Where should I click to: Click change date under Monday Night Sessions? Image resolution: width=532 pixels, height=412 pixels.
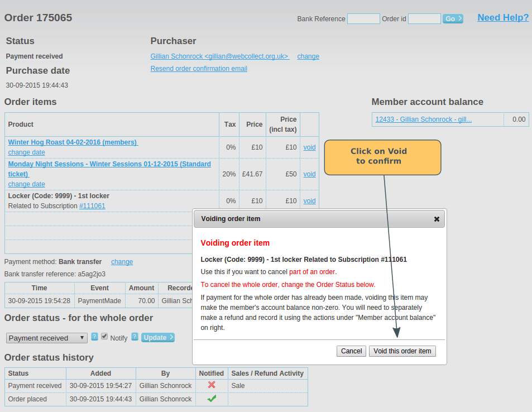(26, 184)
